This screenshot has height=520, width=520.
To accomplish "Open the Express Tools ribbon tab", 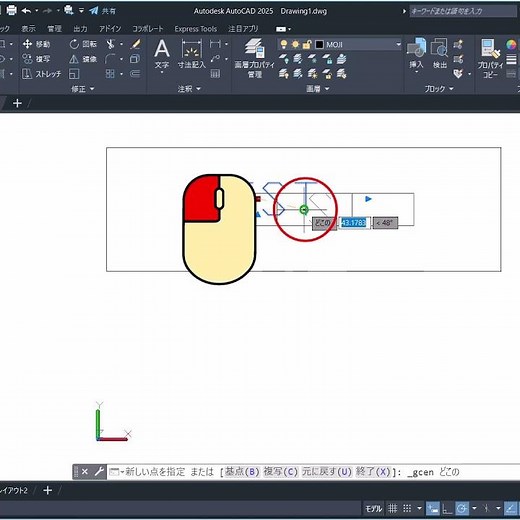I will (196, 29).
